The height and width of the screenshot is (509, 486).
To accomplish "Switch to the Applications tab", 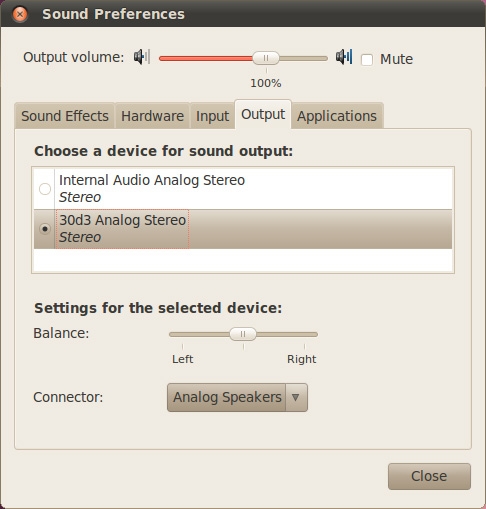I will pos(337,116).
